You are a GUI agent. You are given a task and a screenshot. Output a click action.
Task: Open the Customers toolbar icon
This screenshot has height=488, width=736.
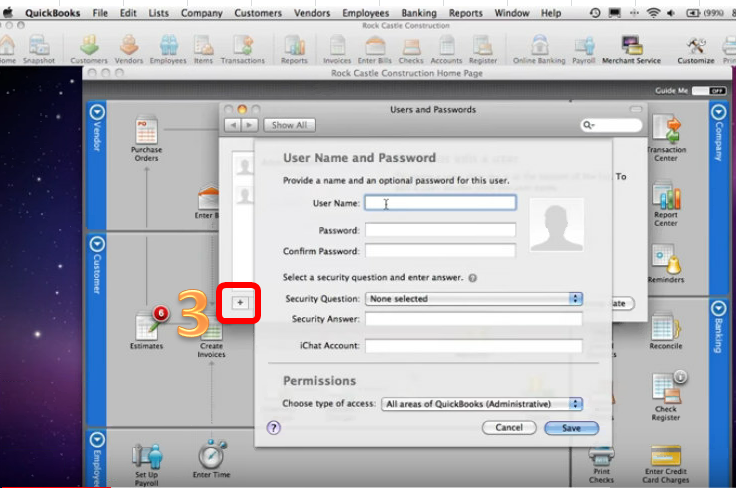click(89, 49)
